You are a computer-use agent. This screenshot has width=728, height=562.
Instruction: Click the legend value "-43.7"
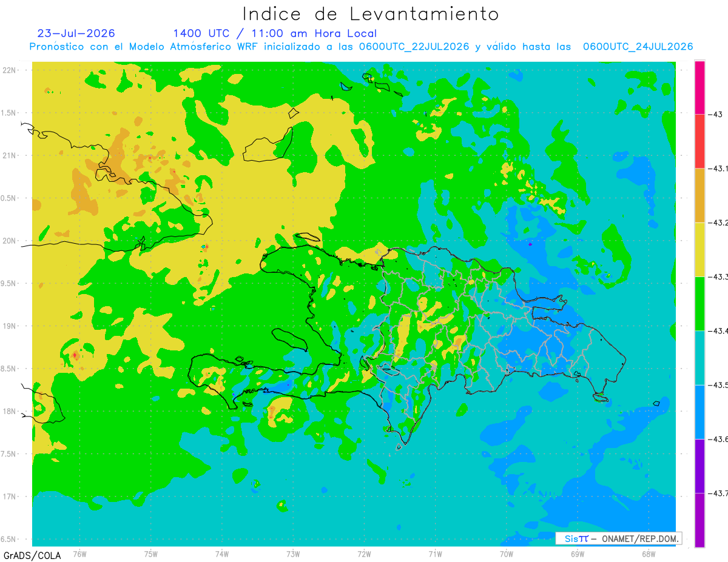(x=718, y=493)
